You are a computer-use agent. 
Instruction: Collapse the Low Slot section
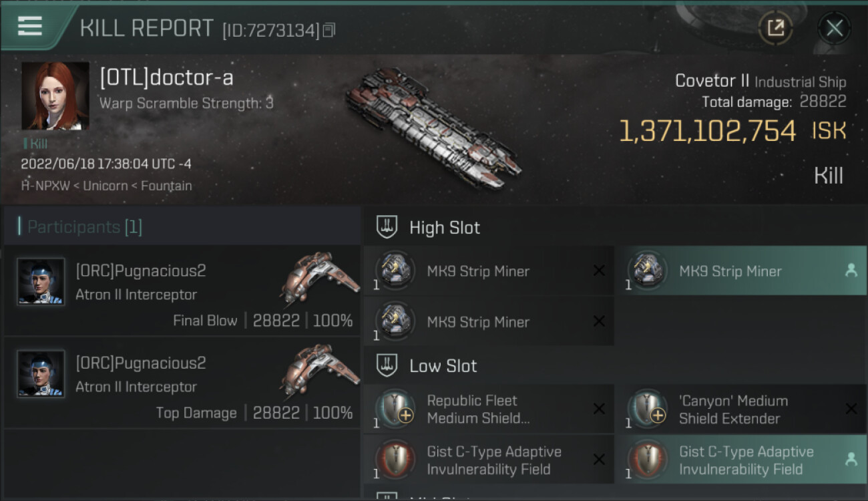pyautogui.click(x=388, y=365)
